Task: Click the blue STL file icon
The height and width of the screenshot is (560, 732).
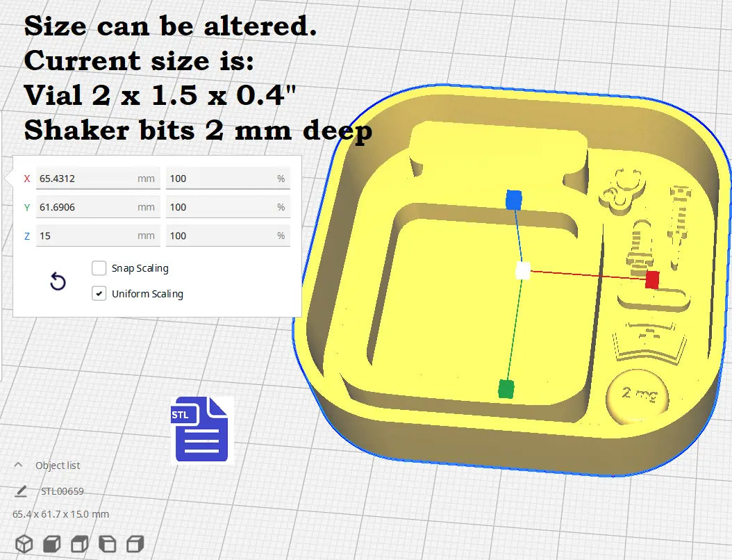Action: pos(201,429)
